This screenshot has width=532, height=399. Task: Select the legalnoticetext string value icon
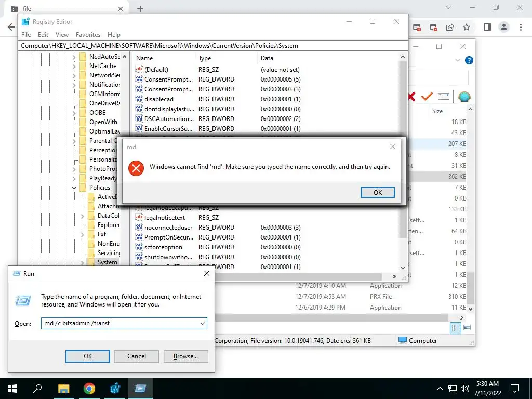click(139, 218)
